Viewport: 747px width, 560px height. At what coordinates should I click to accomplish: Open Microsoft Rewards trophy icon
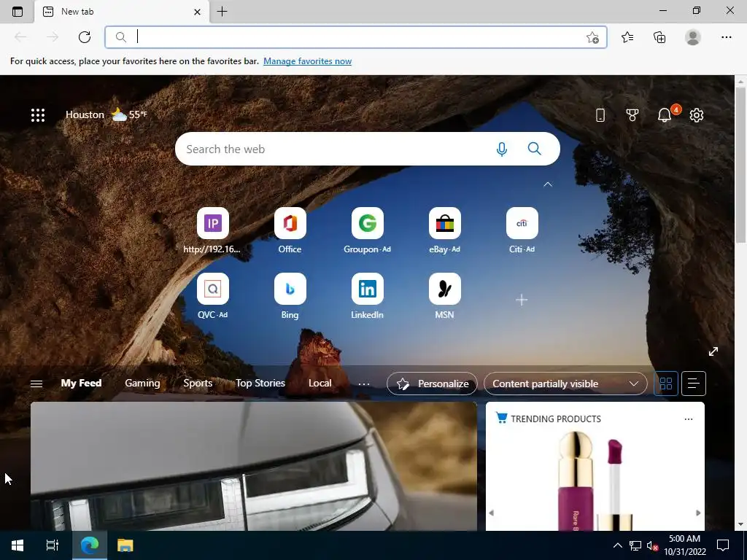632,114
